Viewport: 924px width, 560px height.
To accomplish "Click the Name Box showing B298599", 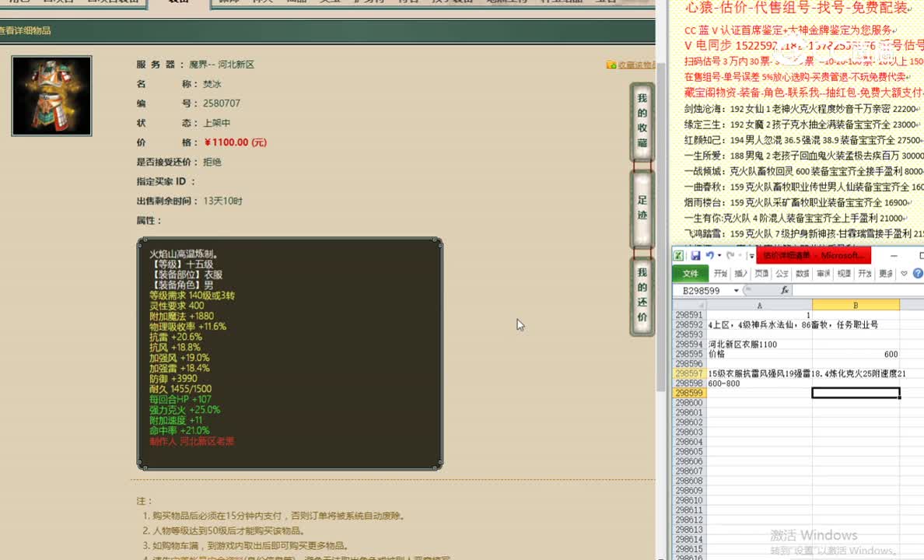I will click(702, 291).
